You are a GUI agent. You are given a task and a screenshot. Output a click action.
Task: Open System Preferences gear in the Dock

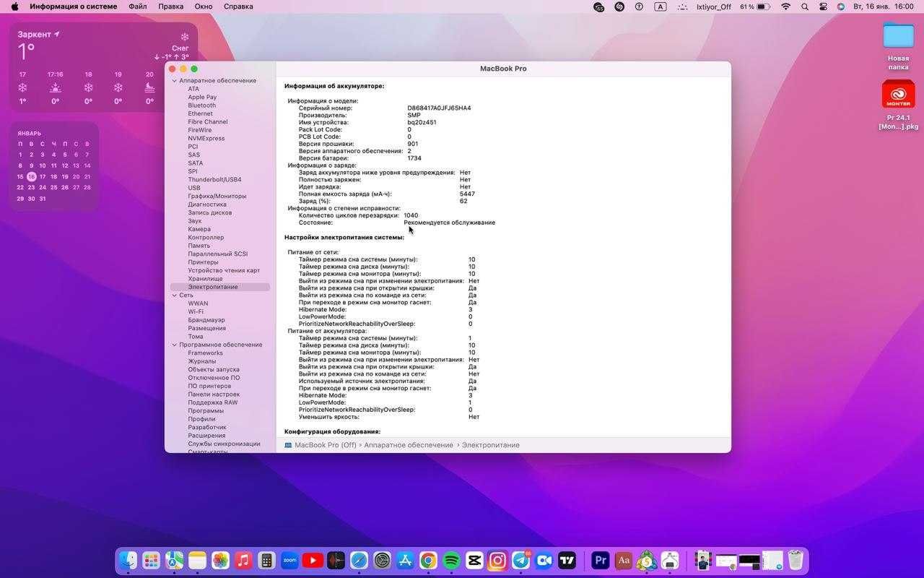[382, 560]
